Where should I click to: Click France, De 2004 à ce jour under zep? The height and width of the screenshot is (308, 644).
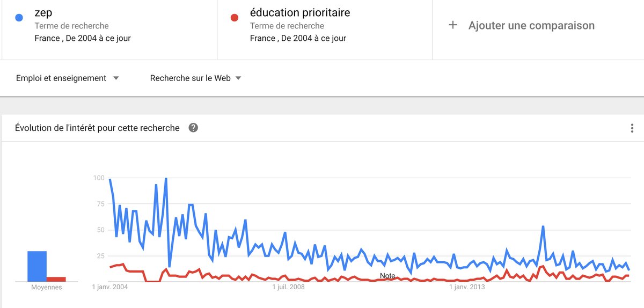pos(83,38)
